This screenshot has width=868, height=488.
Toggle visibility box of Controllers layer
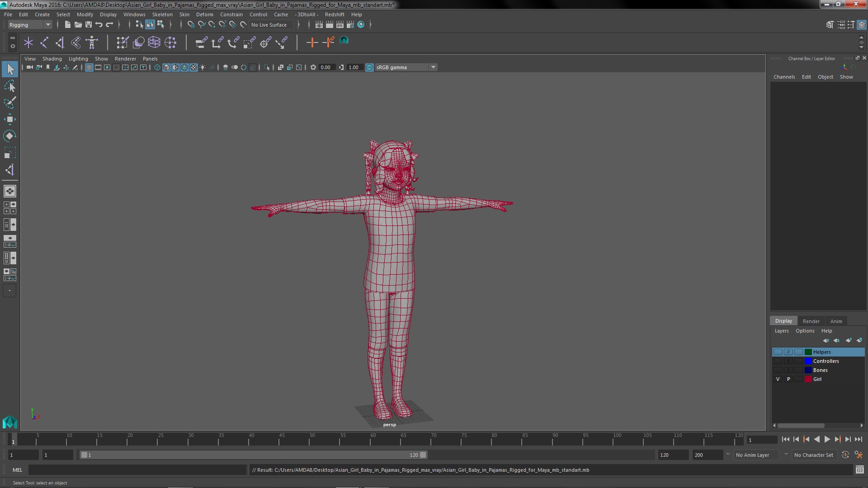pos(778,361)
